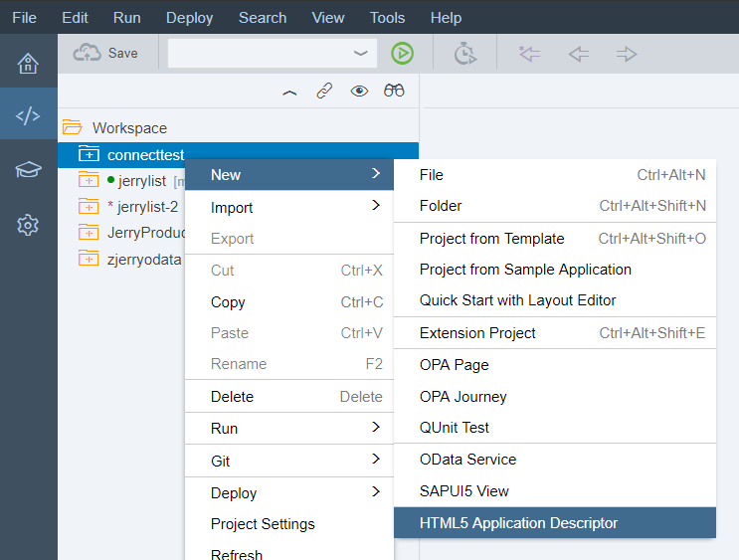Click the collapse all caret icon
739x560 pixels.
pos(289,92)
